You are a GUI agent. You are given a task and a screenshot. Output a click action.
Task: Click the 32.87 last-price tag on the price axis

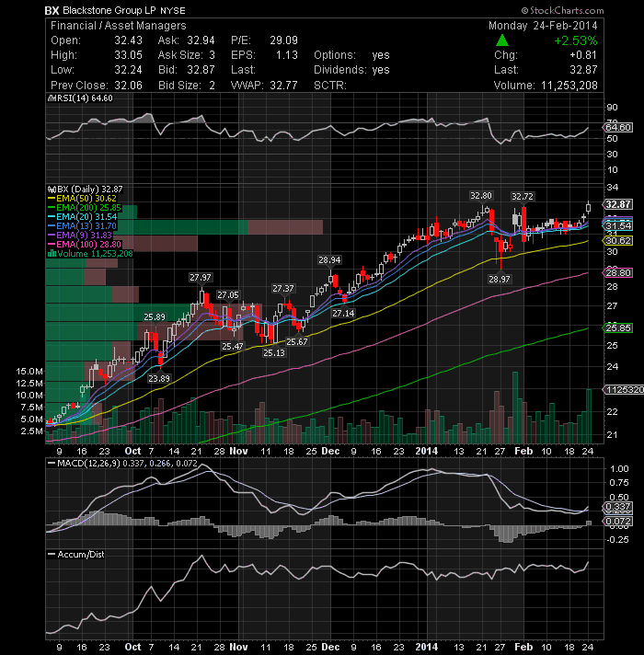click(618, 204)
